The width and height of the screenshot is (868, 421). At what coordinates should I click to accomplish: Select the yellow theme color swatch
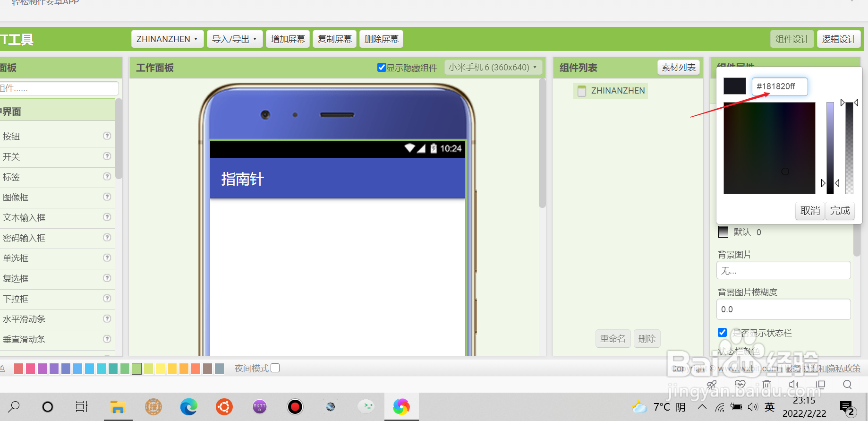point(160,369)
